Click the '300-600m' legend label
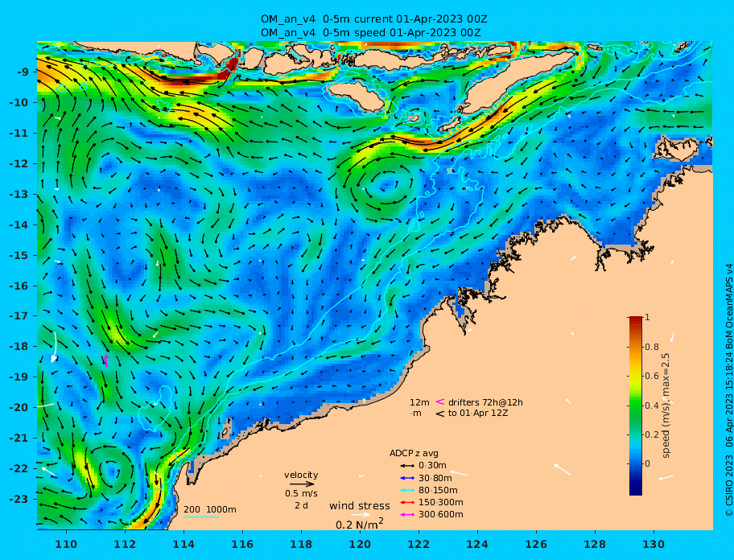 tap(440, 515)
